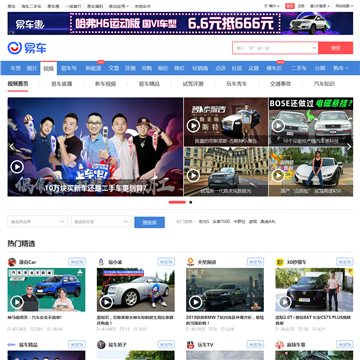Search hot keyword 奥迪A4L

(x=268, y=221)
